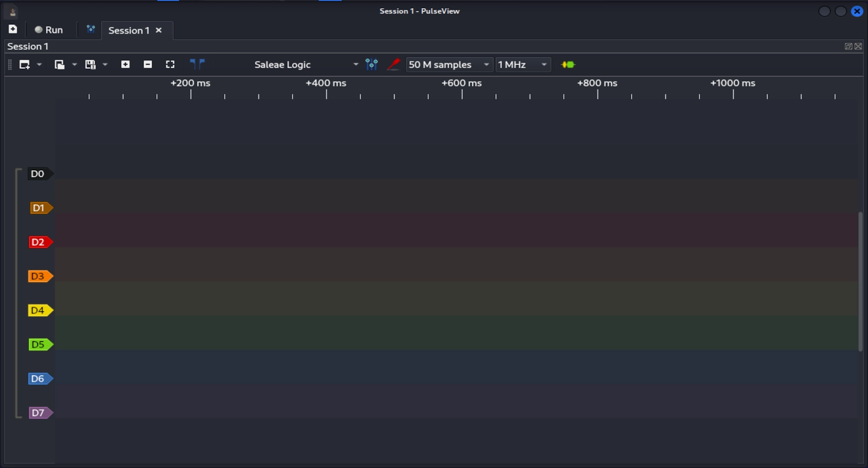Select the orange D3 channel label
The image size is (868, 468).
pyautogui.click(x=41, y=277)
